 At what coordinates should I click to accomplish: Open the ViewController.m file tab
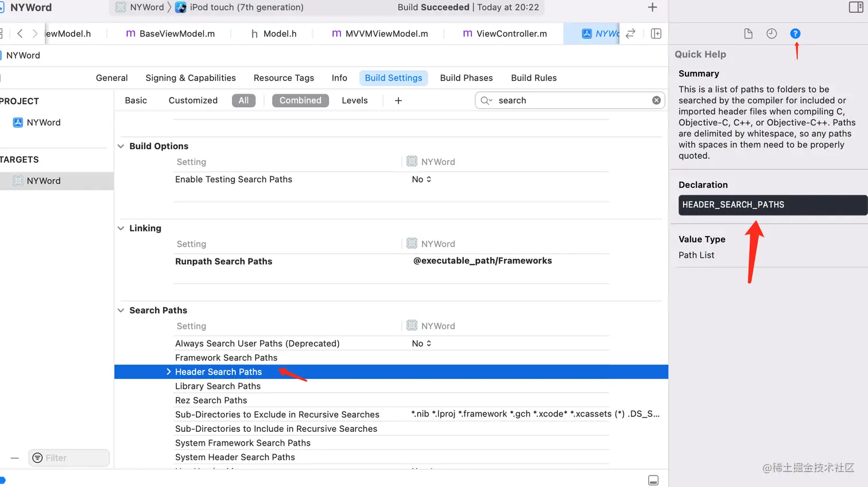coord(505,34)
